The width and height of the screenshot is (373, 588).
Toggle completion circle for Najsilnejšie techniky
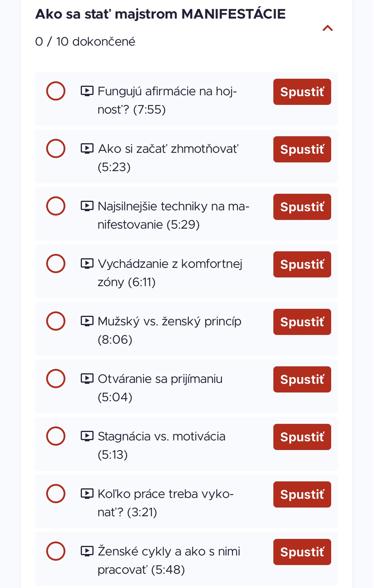coord(56,206)
